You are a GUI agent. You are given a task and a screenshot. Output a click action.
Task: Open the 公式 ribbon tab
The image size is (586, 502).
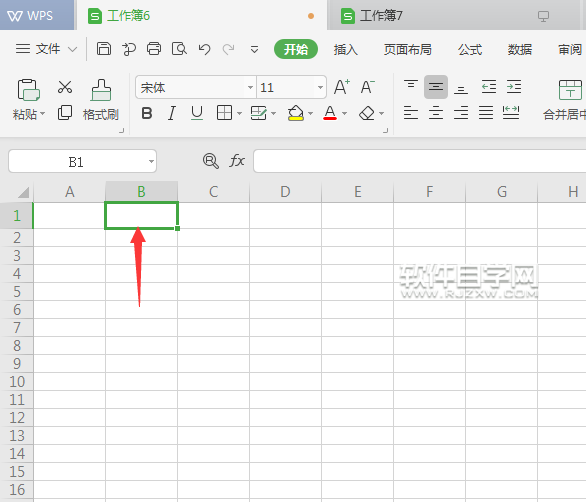[470, 49]
